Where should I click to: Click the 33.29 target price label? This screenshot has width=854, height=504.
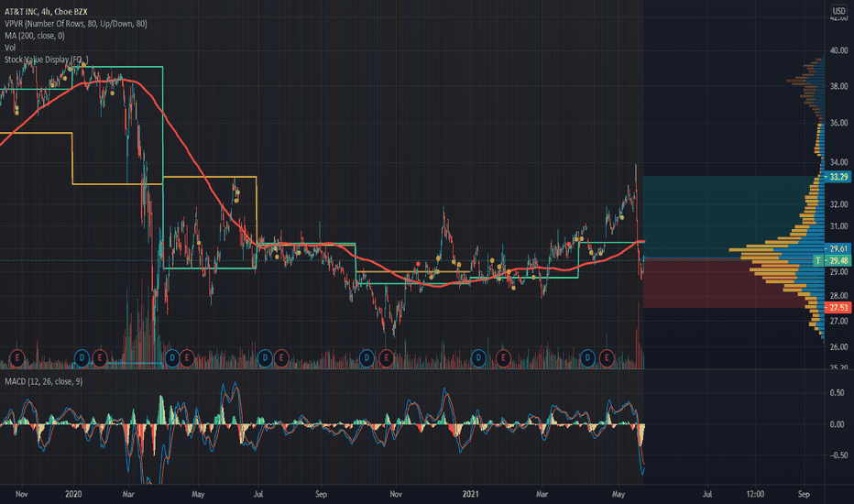pyautogui.click(x=838, y=177)
